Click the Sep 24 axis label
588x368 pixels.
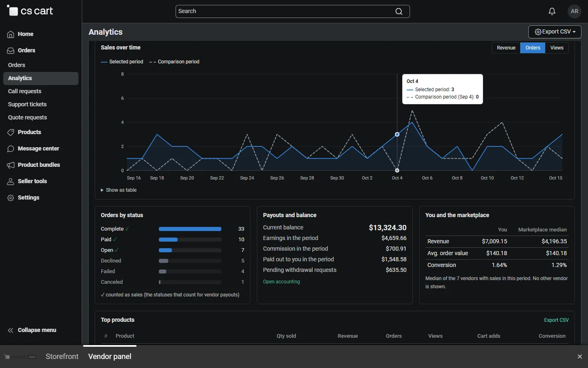coord(247,178)
